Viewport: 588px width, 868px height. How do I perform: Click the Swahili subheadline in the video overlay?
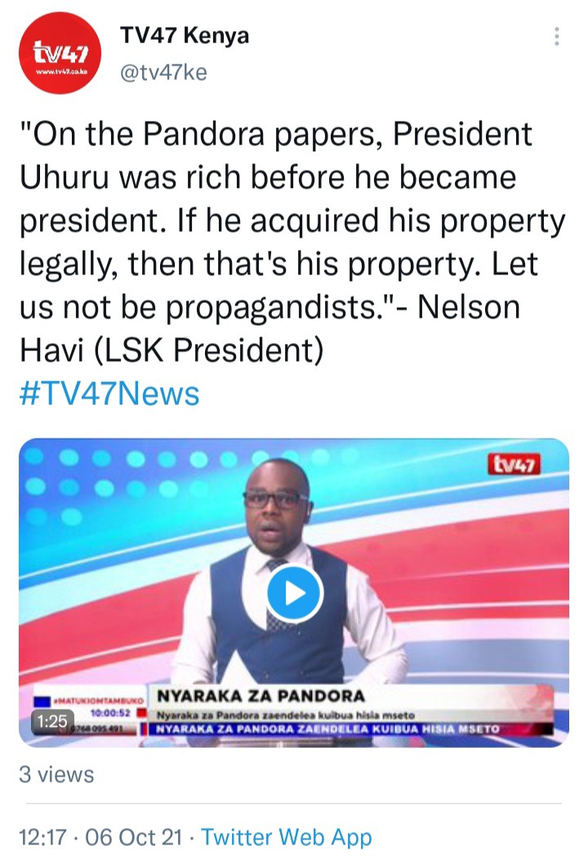coord(285,714)
